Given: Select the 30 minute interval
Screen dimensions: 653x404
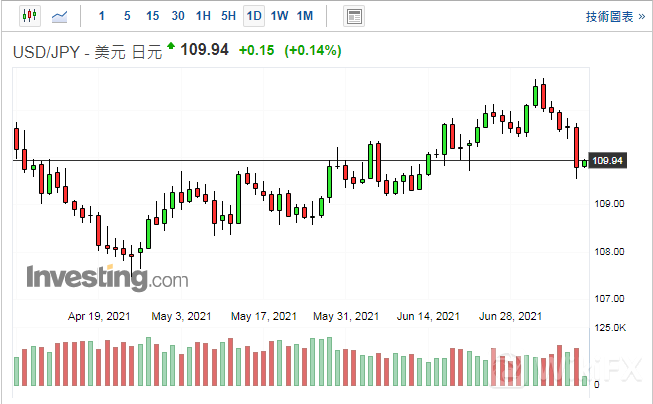Looking at the screenshot, I should (x=178, y=16).
